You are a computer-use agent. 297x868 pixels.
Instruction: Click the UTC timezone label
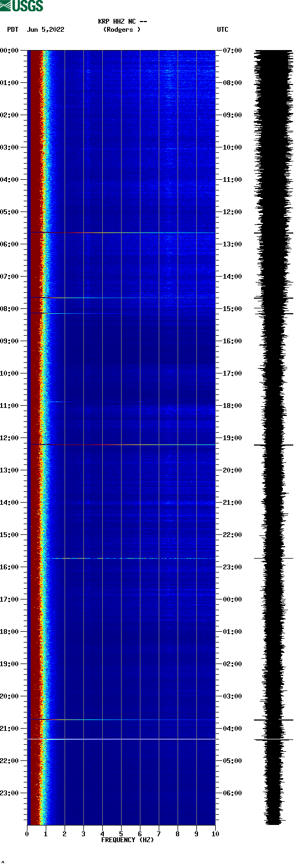coord(223,30)
